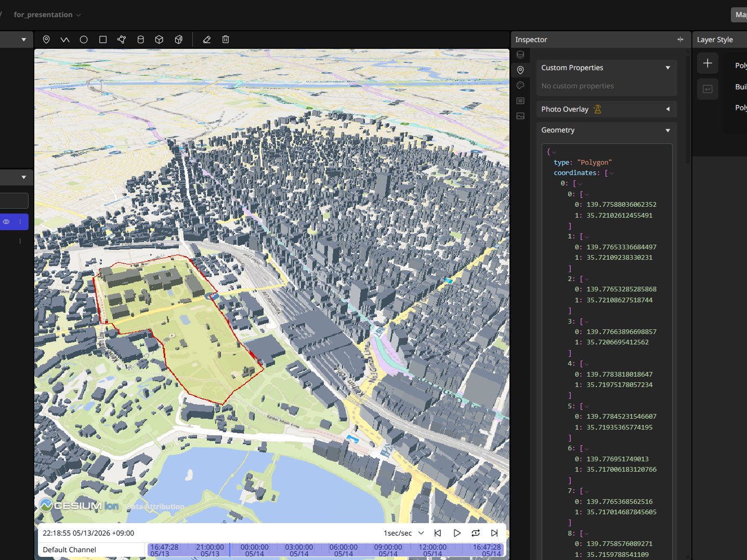Click the apply style return-arrow button
The width and height of the screenshot is (747, 560).
click(x=707, y=89)
